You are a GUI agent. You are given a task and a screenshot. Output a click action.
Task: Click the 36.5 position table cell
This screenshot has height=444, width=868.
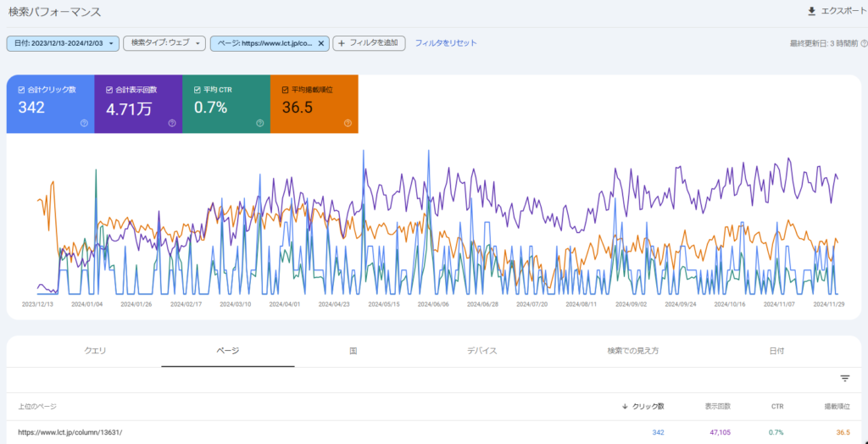[x=843, y=432]
